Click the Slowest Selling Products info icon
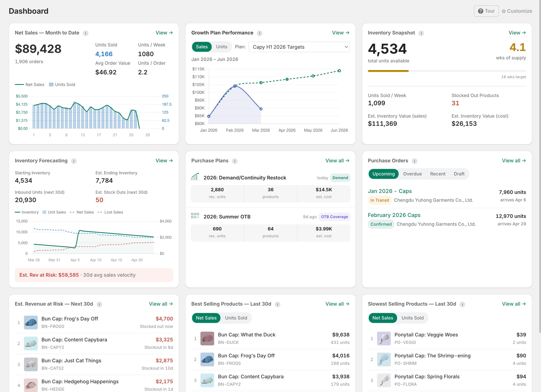This screenshot has width=541, height=392. pos(462,304)
